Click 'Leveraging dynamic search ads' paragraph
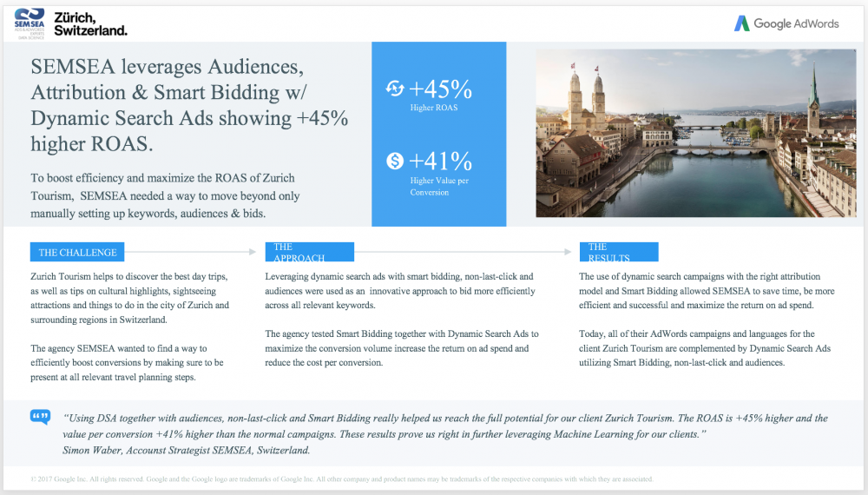Screen dimensions: 868x495 coord(399,291)
